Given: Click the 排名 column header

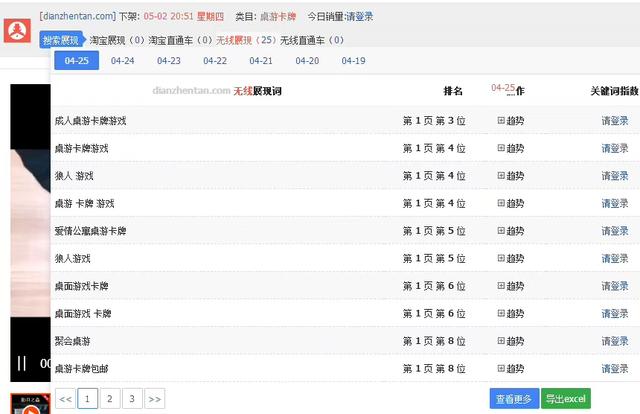Looking at the screenshot, I should pyautogui.click(x=453, y=91).
